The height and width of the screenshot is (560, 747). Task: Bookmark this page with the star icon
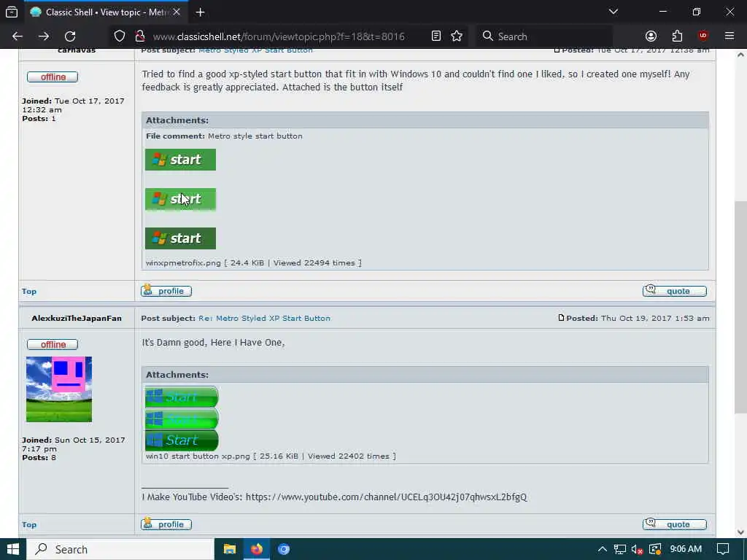pyautogui.click(x=457, y=36)
